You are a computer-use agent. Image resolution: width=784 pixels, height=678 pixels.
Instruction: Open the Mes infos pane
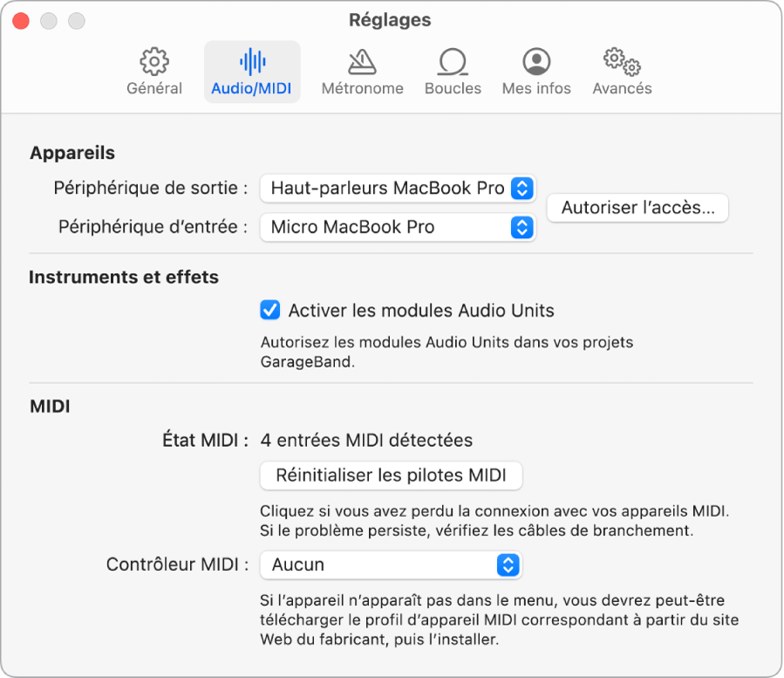(x=535, y=70)
